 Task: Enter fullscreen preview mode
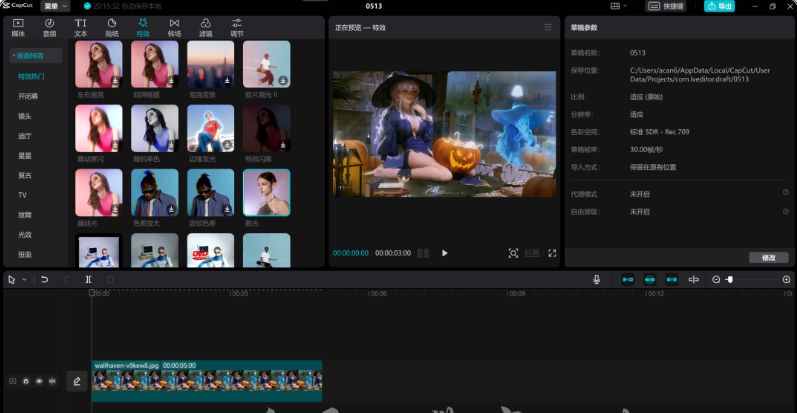(552, 253)
